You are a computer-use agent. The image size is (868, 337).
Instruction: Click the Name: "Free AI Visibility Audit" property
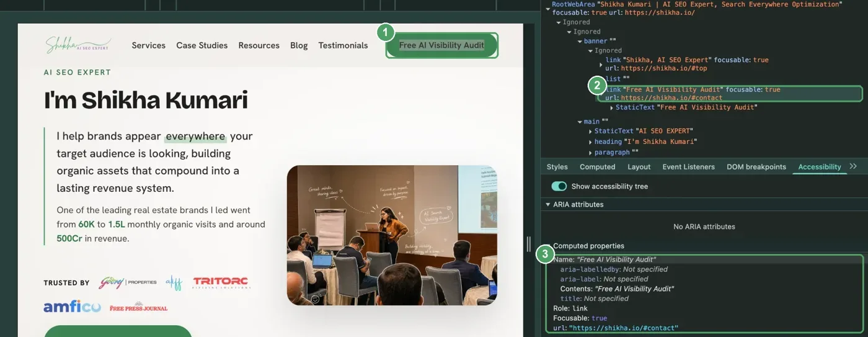604,259
